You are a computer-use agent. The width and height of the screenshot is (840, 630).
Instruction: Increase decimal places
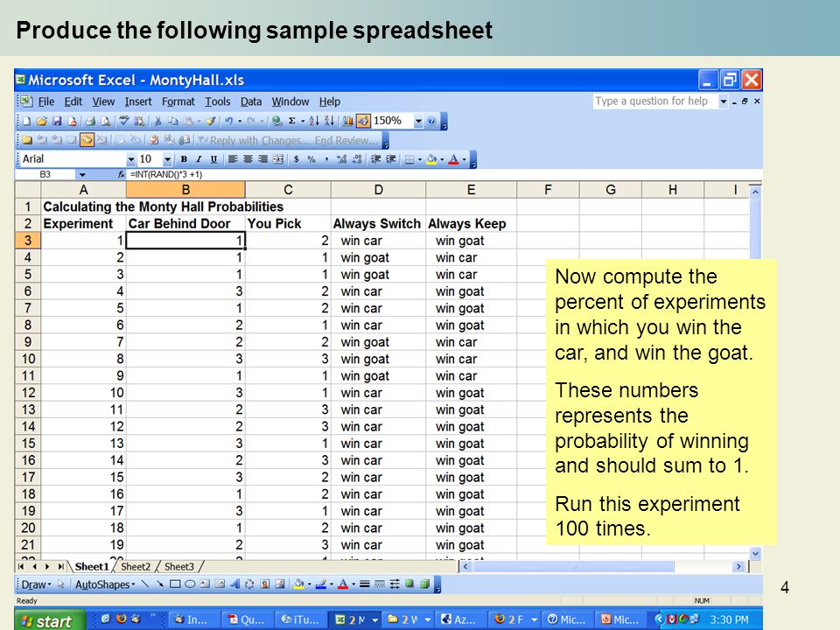click(342, 159)
